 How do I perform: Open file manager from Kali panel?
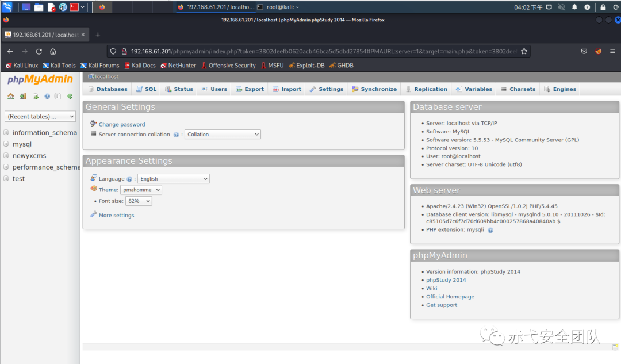tap(39, 7)
